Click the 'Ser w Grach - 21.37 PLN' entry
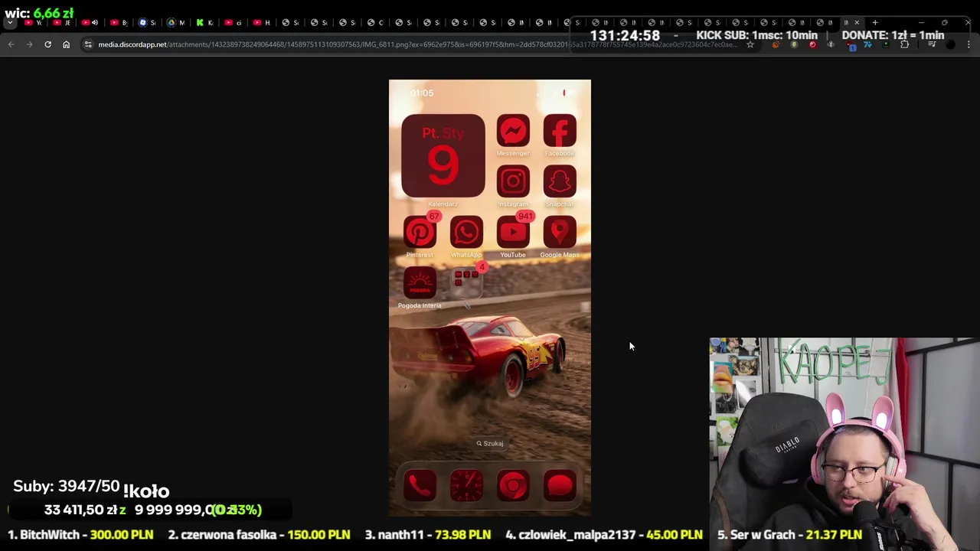Viewport: 980px width, 551px height. (789, 535)
